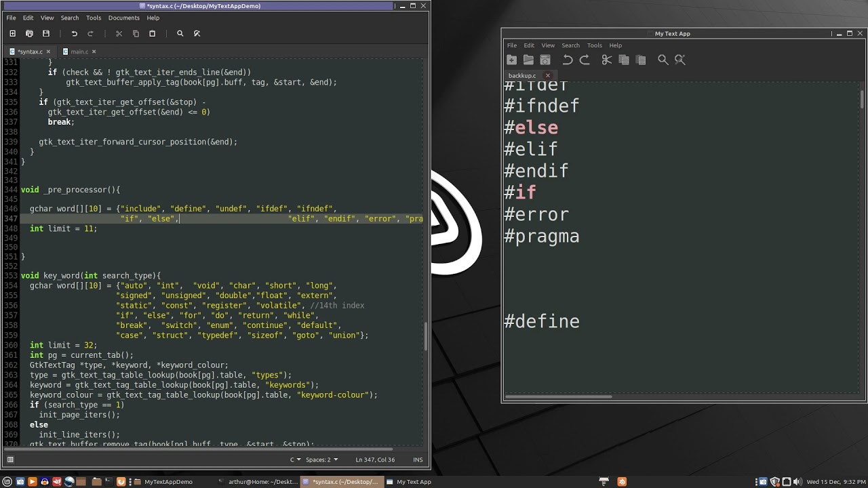The image size is (868, 488).
Task: Click arthur@Home terminal taskbar button
Action: [258, 482]
